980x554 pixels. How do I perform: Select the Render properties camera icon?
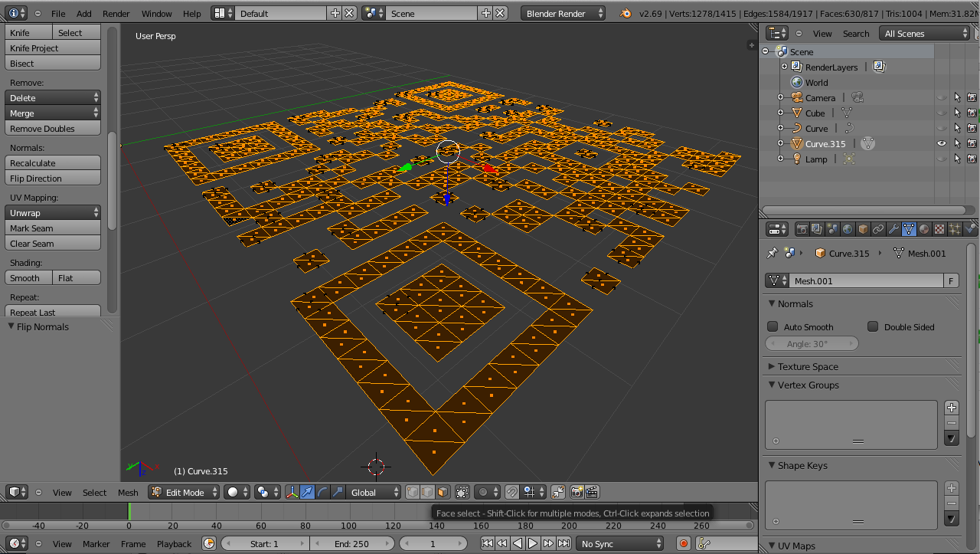pos(802,228)
